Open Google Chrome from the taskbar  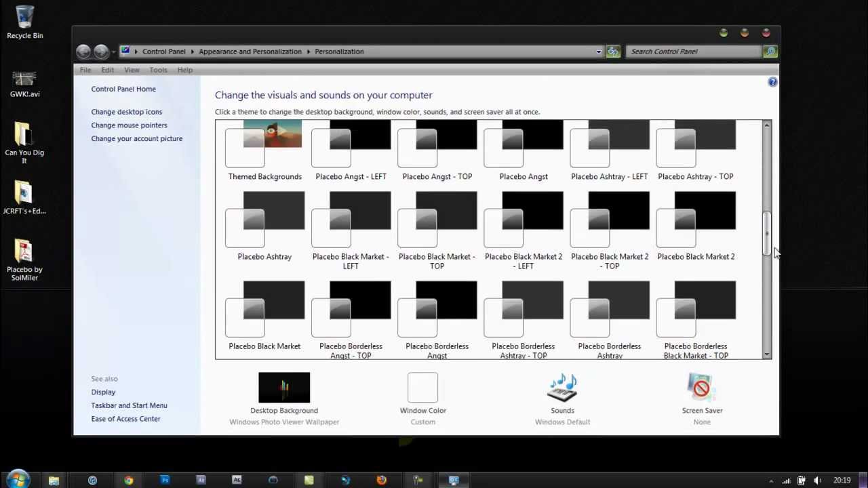click(128, 481)
